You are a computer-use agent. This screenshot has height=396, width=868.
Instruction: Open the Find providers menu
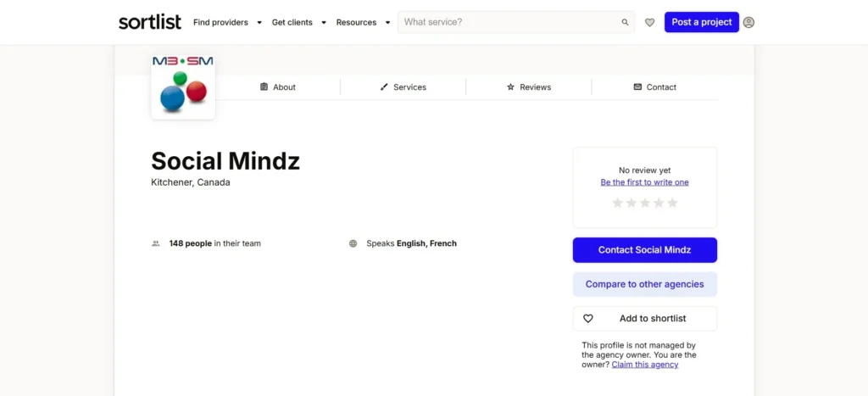click(220, 22)
